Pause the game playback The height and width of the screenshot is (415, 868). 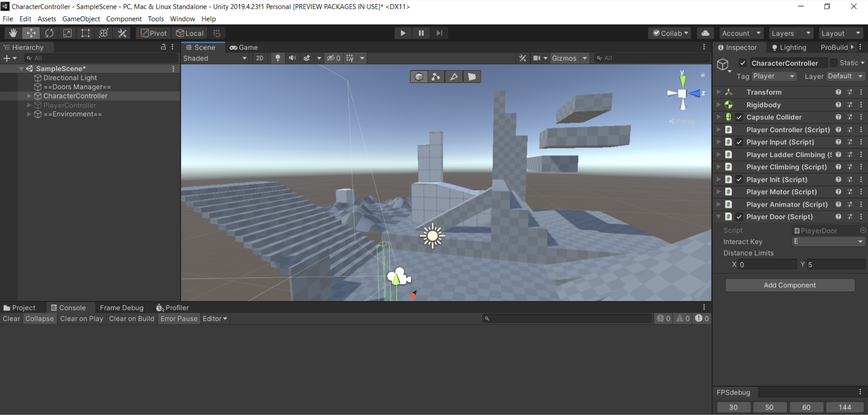click(421, 33)
